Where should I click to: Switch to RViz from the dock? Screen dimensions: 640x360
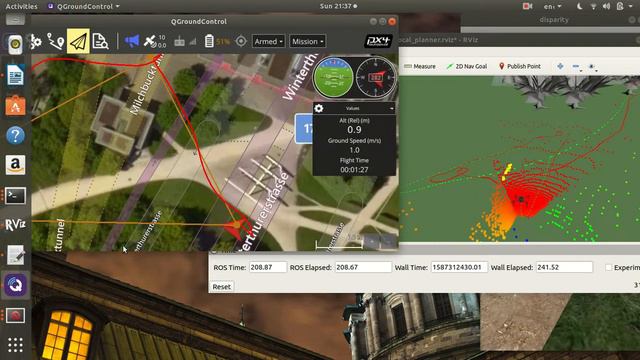point(15,225)
